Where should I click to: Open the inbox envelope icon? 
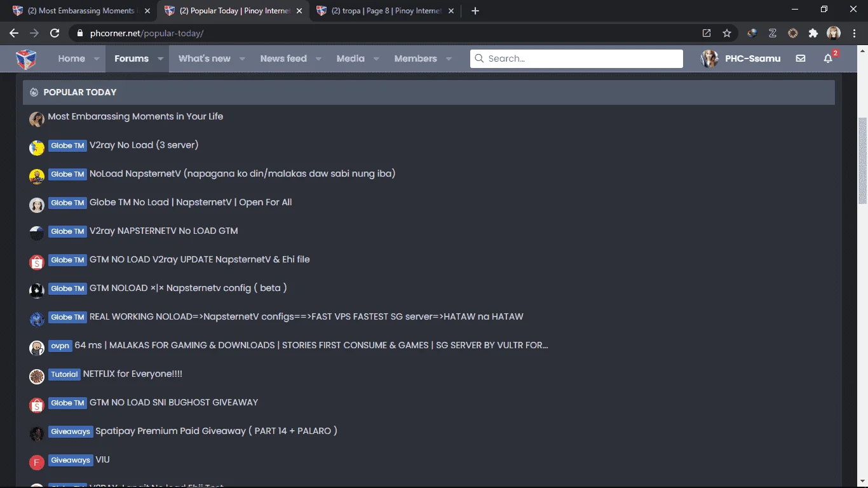pyautogui.click(x=801, y=58)
